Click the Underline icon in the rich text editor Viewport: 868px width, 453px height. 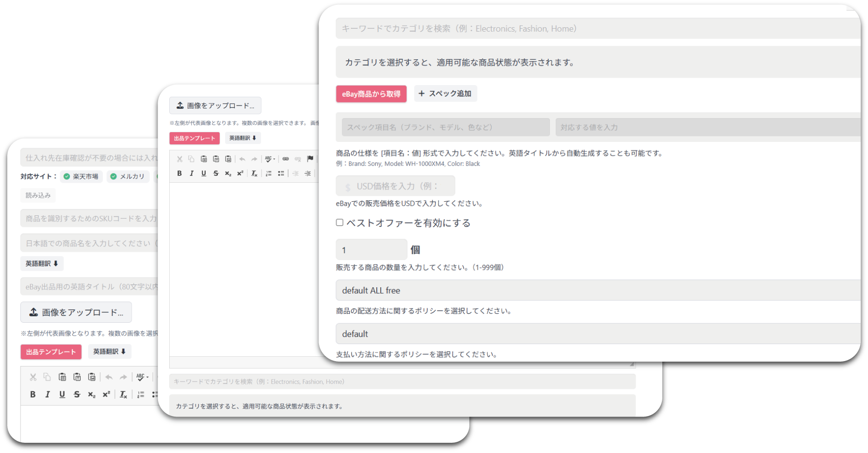[x=204, y=173]
